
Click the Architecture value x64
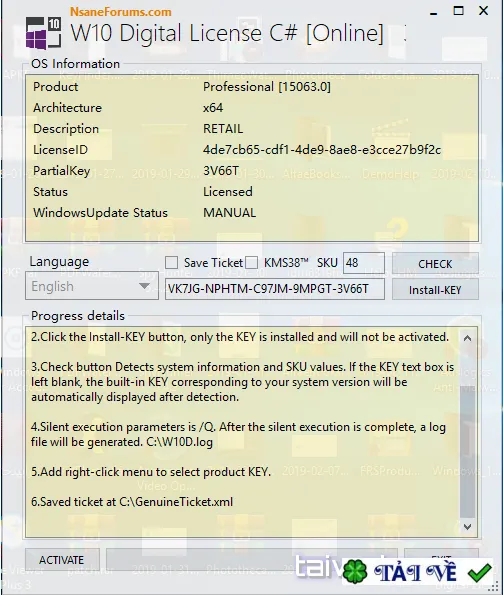click(213, 108)
